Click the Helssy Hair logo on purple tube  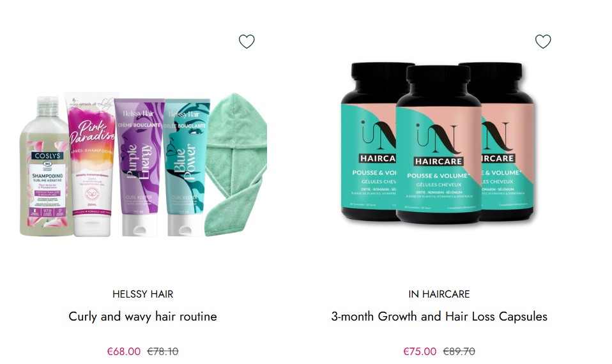[x=139, y=114]
